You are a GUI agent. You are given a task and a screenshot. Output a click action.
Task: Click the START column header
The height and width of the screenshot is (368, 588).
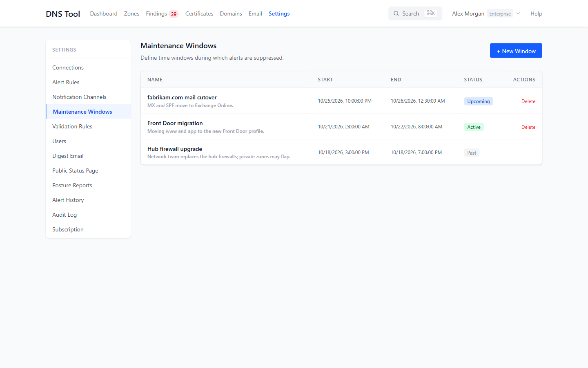[x=325, y=80]
